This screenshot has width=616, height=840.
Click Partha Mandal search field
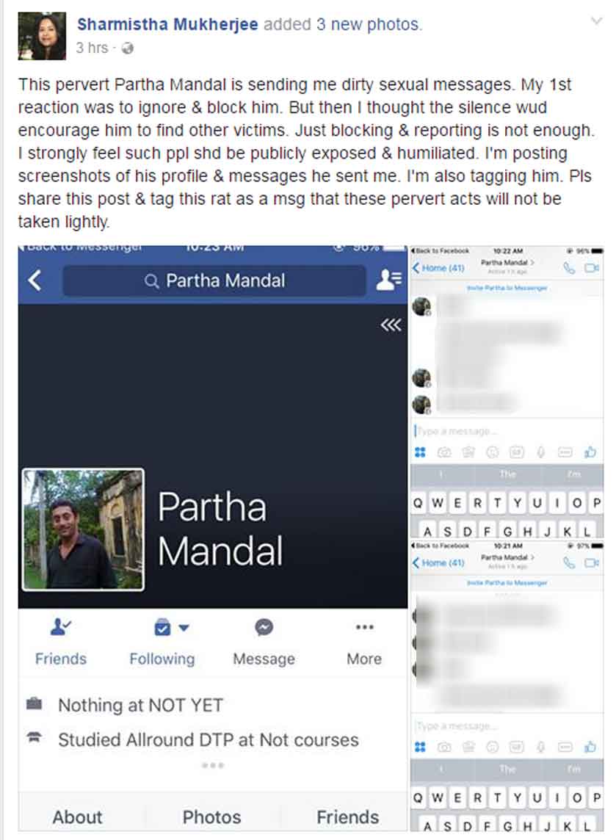[214, 280]
